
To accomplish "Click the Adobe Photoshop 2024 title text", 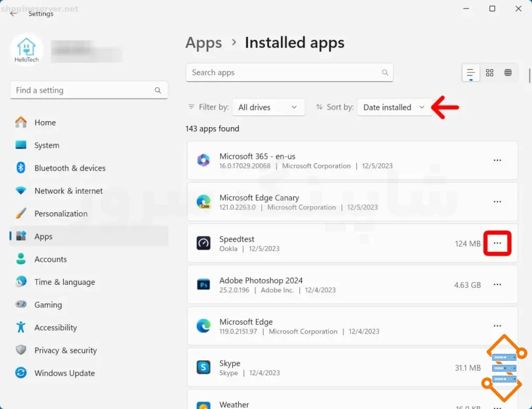I will 261,280.
